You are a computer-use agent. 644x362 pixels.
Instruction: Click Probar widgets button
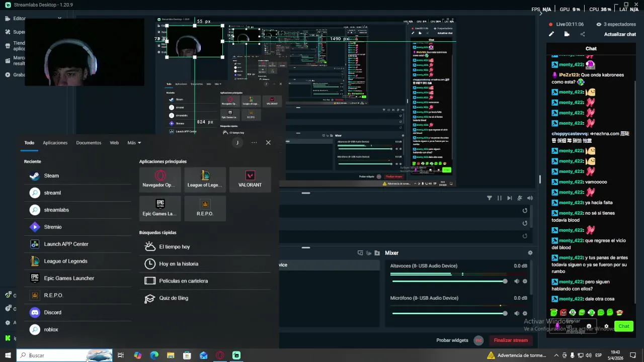[452, 340]
